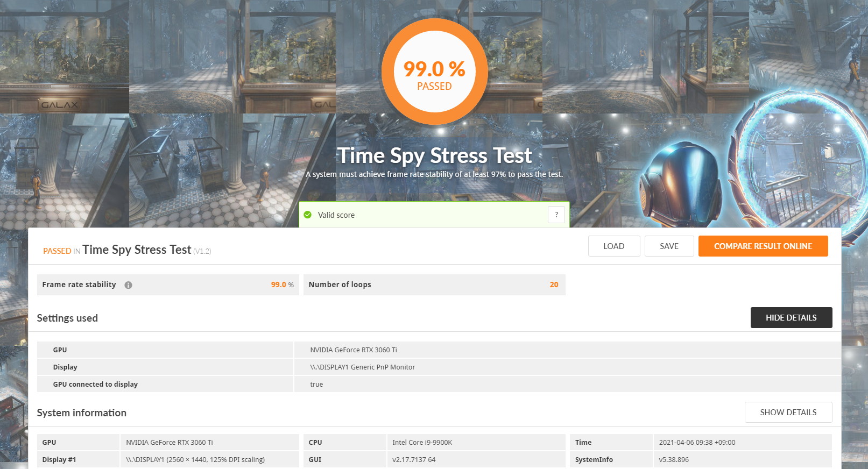Click the LOAD button
This screenshot has width=868, height=469.
[614, 246]
